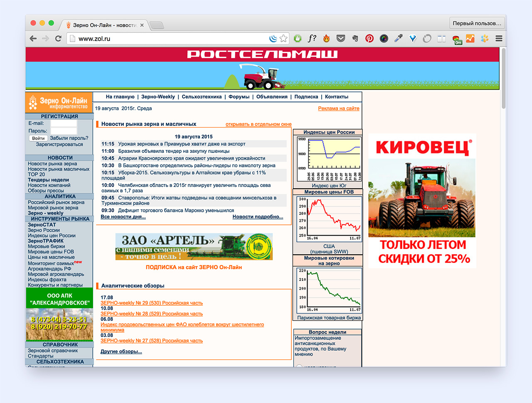Image resolution: width=532 pixels, height=403 pixels.
Task: Open the 11:15 Приамурье harvest news item
Action: pos(182,144)
